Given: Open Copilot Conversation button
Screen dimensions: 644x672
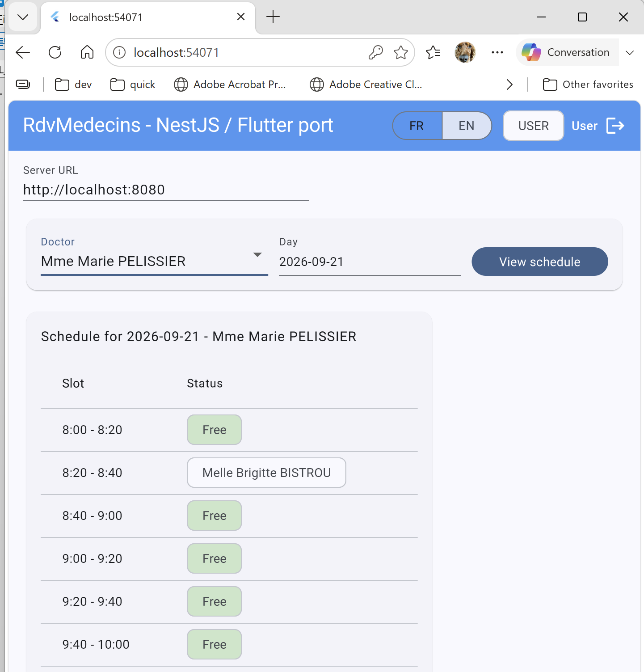Looking at the screenshot, I should (568, 52).
